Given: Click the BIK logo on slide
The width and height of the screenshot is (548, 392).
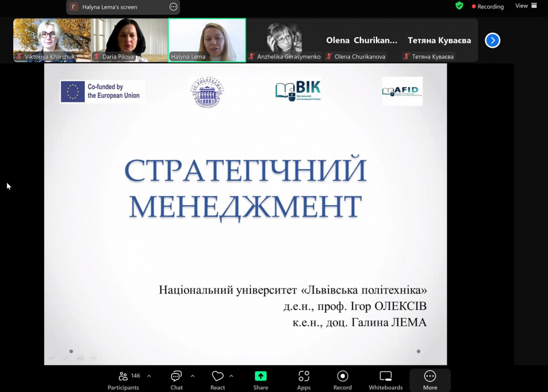Looking at the screenshot, I should 298,91.
